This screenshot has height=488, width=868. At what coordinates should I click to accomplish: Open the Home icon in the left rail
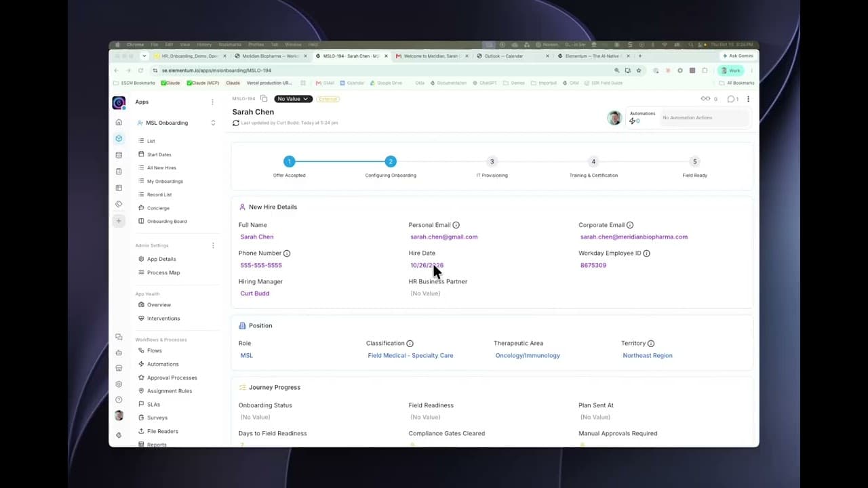[x=119, y=122]
